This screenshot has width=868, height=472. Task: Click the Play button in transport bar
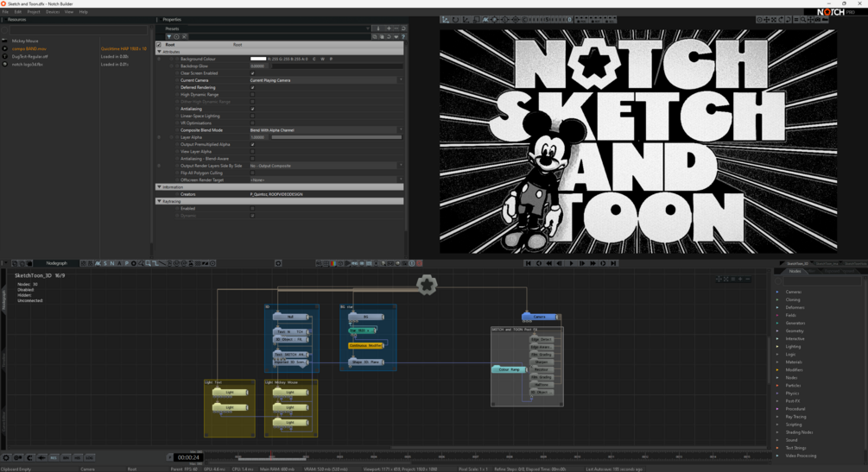pos(571,263)
